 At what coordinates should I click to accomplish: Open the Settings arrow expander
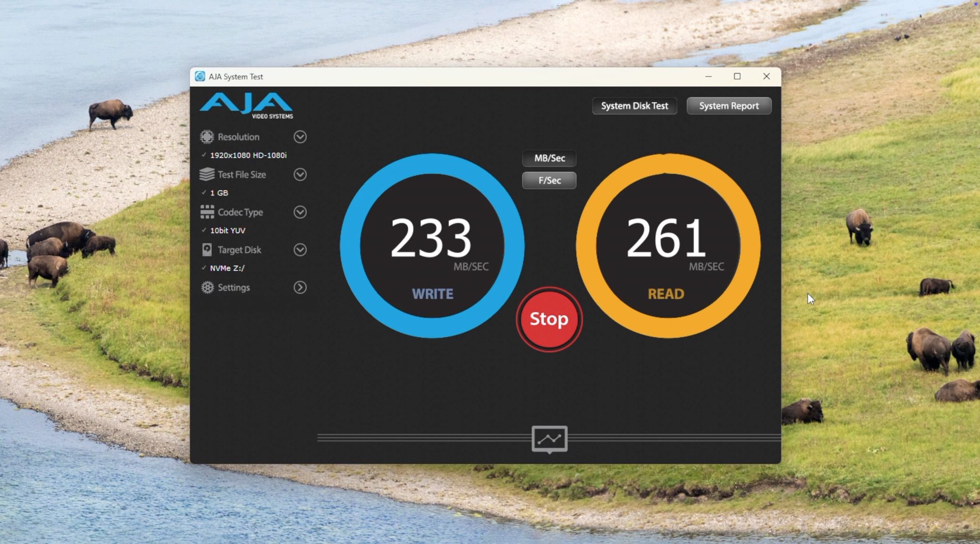(300, 287)
